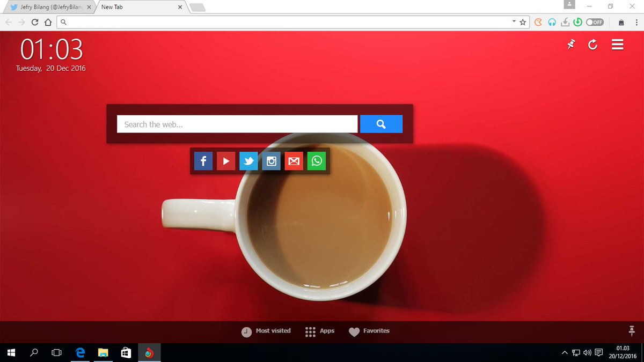Click the active browser taskbar icon
The width and height of the screenshot is (644, 362).
click(149, 353)
